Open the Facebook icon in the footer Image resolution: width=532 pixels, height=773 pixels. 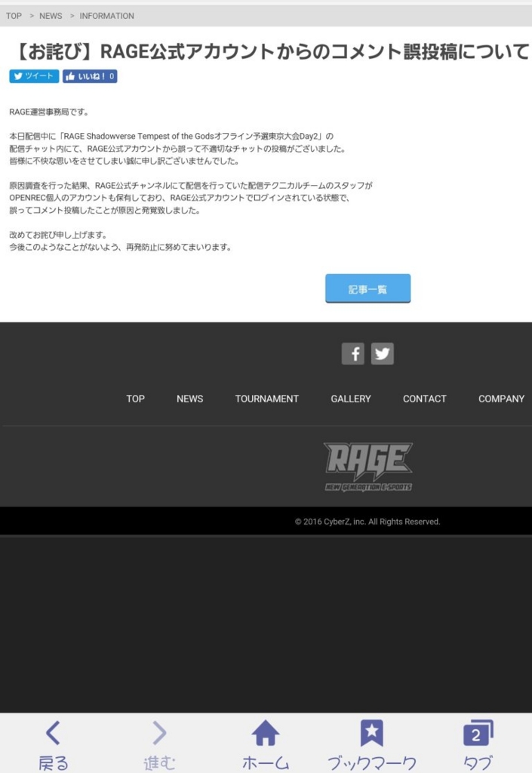coord(352,353)
